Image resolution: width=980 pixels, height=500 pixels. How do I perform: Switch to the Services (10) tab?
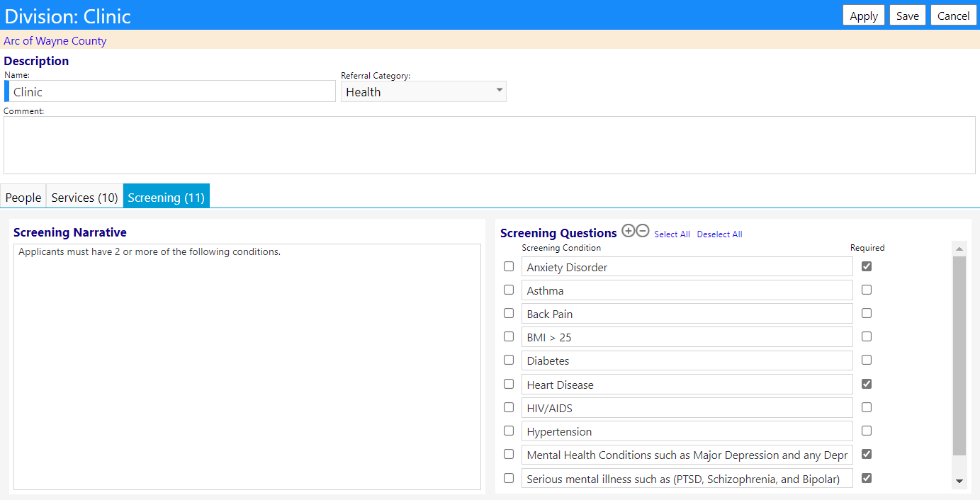[x=84, y=197]
